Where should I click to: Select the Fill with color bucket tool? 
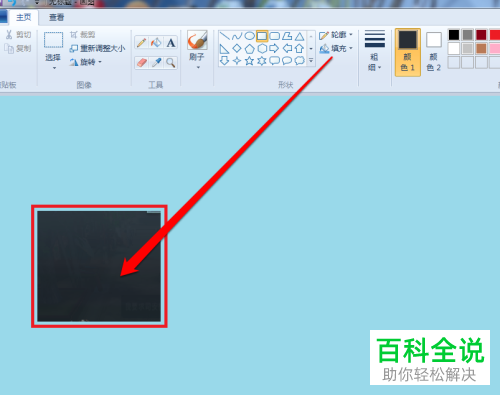point(156,43)
